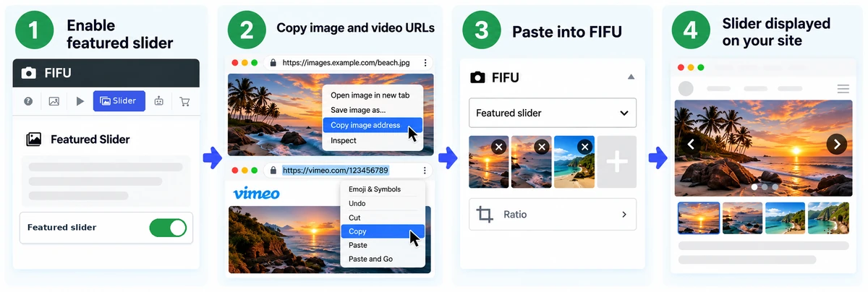868x292 pixels.
Task: Toggle the Featured slider switch off
Action: click(168, 228)
